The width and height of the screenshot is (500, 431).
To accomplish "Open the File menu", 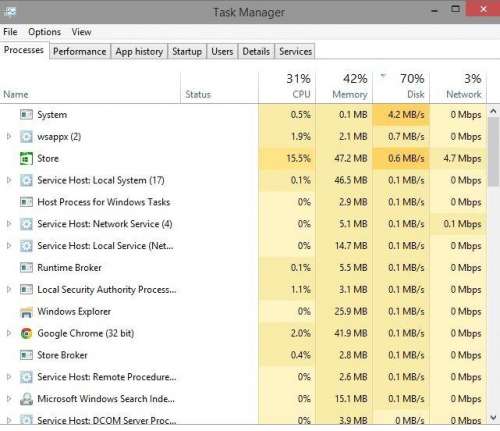I will pos(10,32).
